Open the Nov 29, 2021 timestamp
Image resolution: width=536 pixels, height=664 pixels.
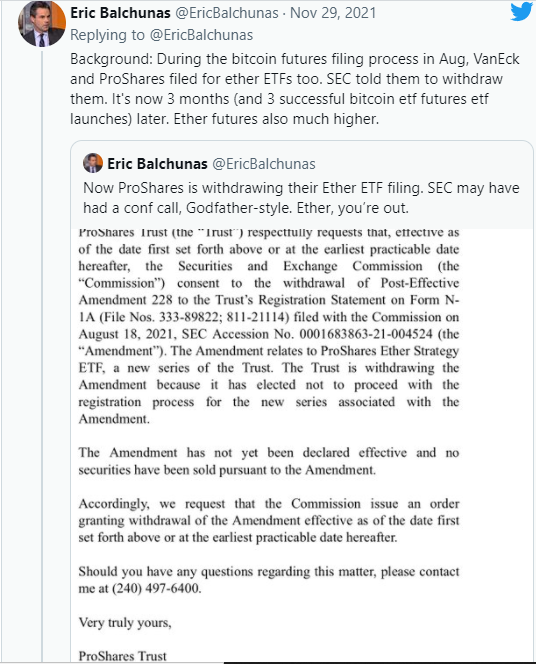pos(333,13)
